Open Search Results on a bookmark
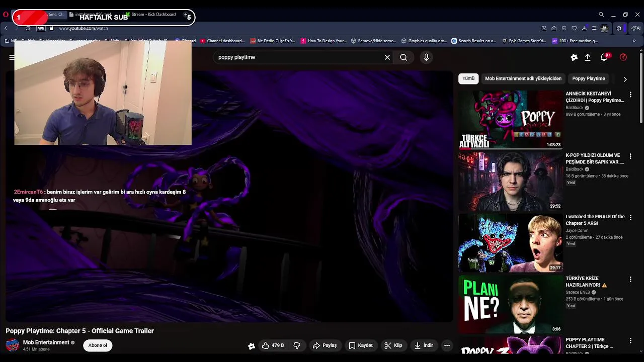This screenshot has width=644, height=362. point(474,41)
